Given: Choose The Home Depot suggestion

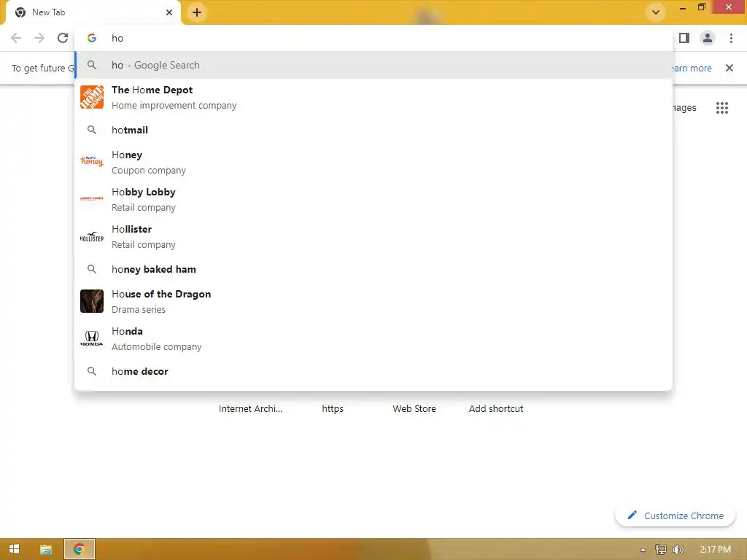Looking at the screenshot, I should point(373,98).
